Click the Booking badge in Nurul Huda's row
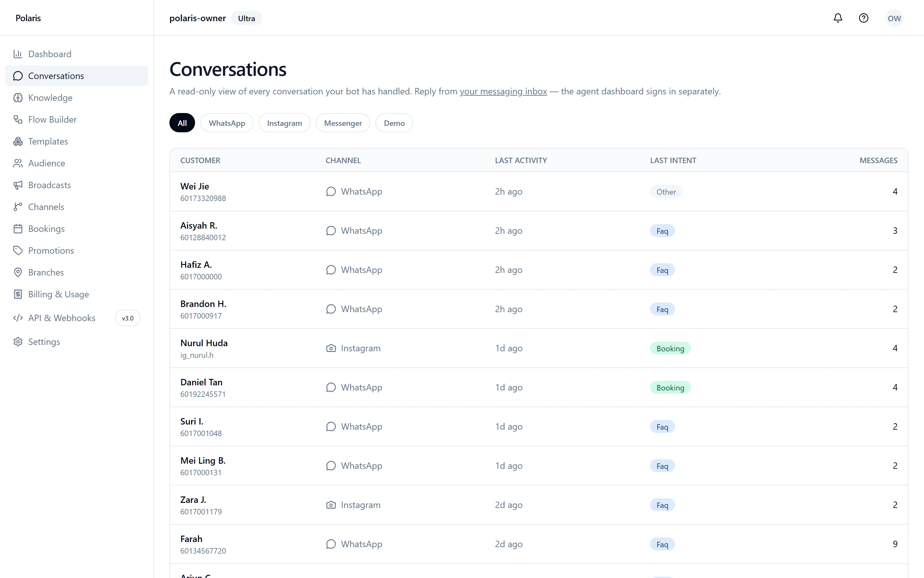 coord(670,348)
